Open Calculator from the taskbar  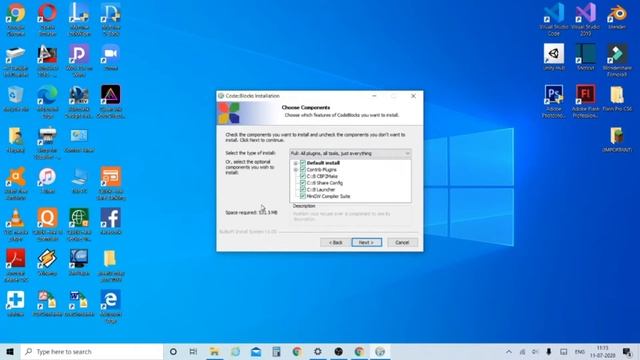(276, 352)
